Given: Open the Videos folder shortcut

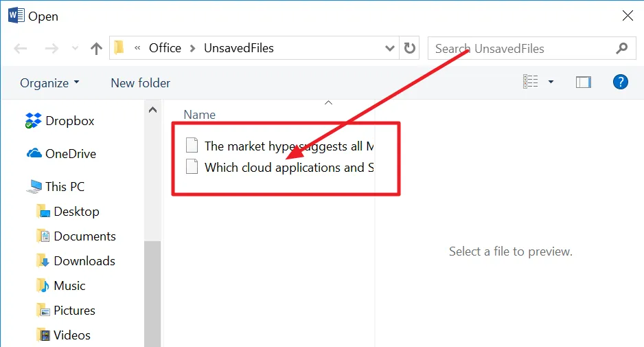Looking at the screenshot, I should coord(64,335).
